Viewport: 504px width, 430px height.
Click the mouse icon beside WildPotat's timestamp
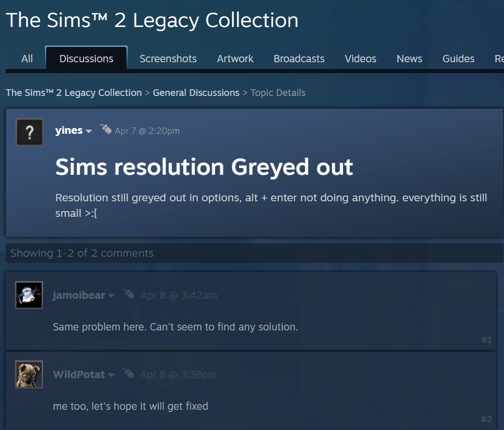pyautogui.click(x=129, y=374)
